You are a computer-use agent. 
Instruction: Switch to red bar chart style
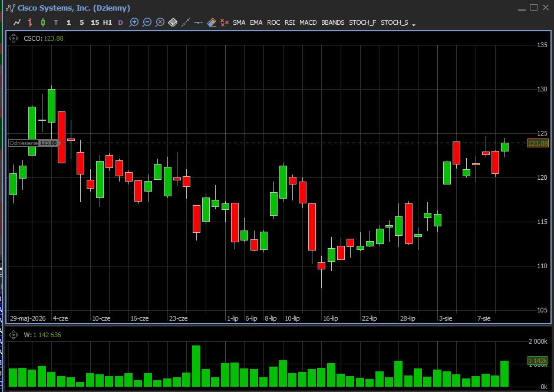(x=30, y=22)
